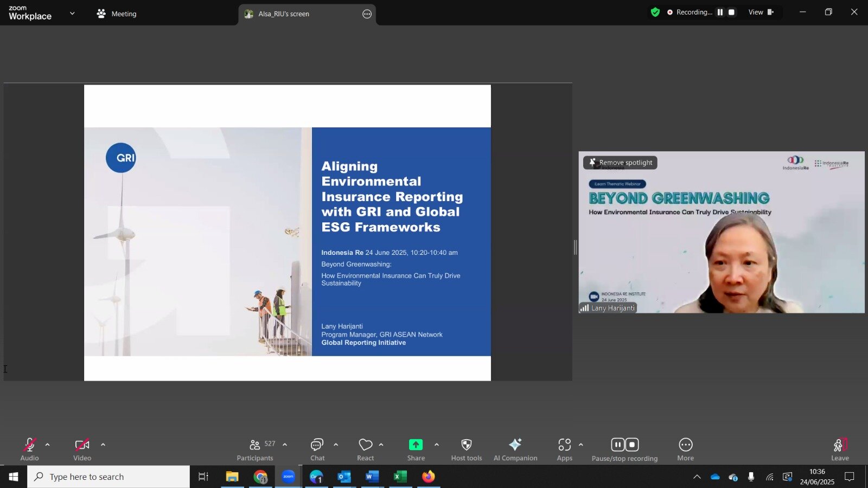Open screen share options ellipsis button
Screen dimensions: 868x488
(367, 14)
